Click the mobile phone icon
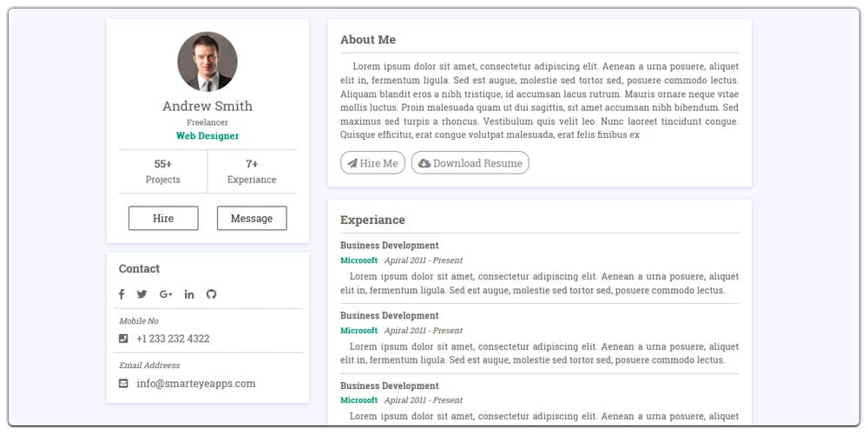868x434 pixels. (123, 339)
